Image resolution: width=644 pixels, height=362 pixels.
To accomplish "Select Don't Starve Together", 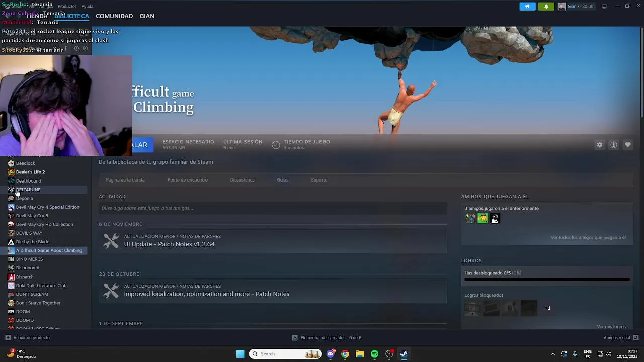I will click(38, 303).
